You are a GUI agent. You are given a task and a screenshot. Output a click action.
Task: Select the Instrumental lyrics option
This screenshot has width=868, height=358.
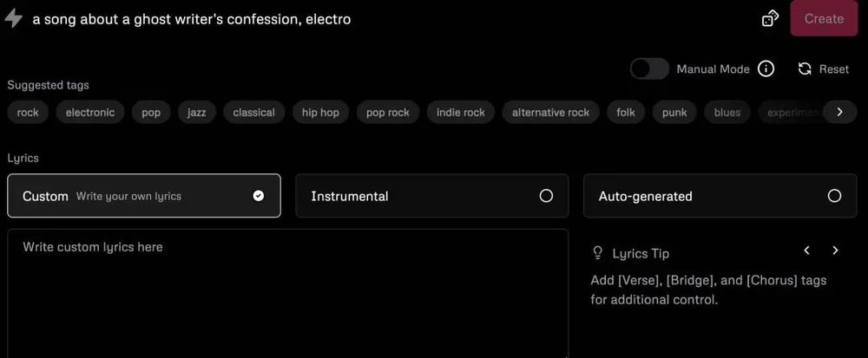431,196
